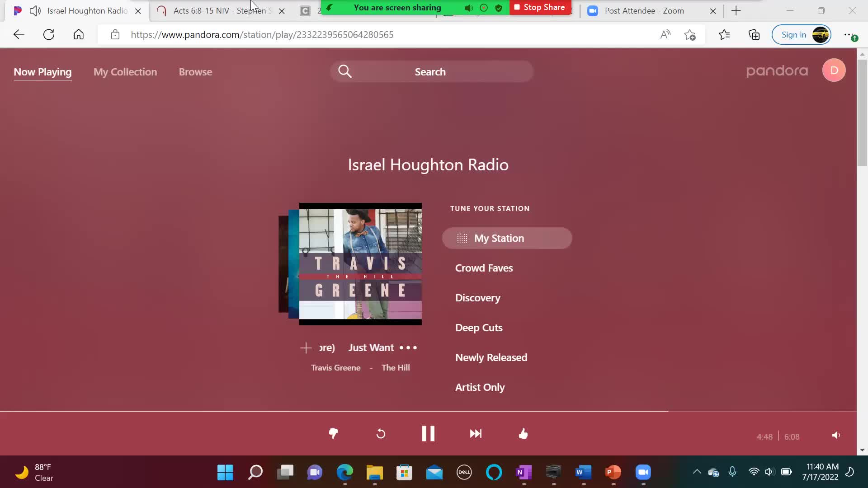868x488 pixels.
Task: Click in the Search field
Action: [432, 72]
